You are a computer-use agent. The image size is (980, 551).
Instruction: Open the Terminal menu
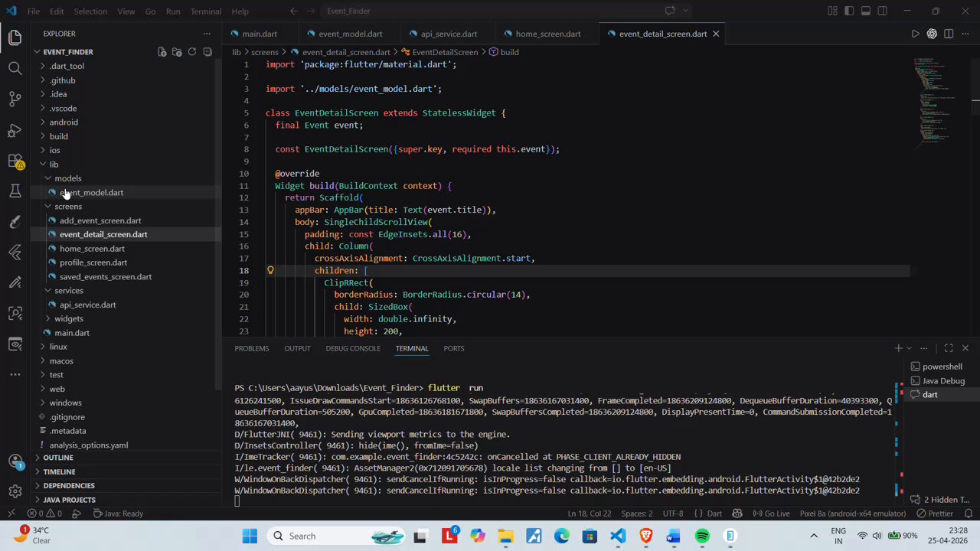[205, 11]
